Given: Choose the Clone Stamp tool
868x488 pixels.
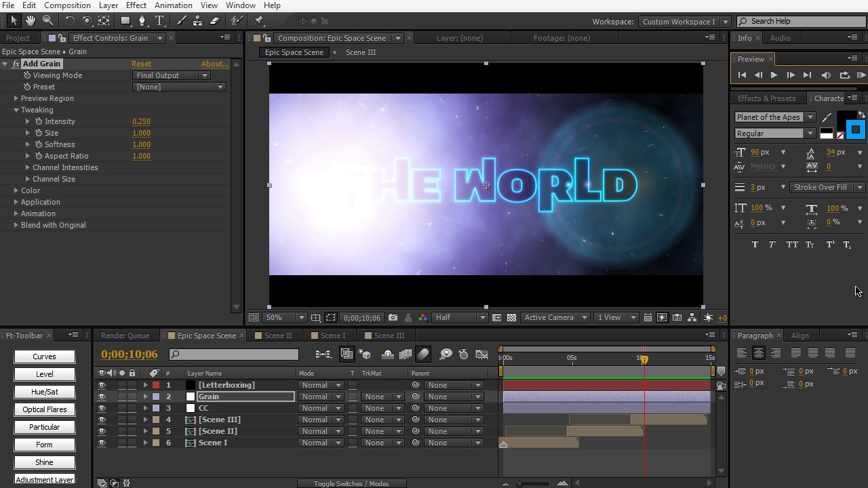Looking at the screenshot, I should 197,21.
